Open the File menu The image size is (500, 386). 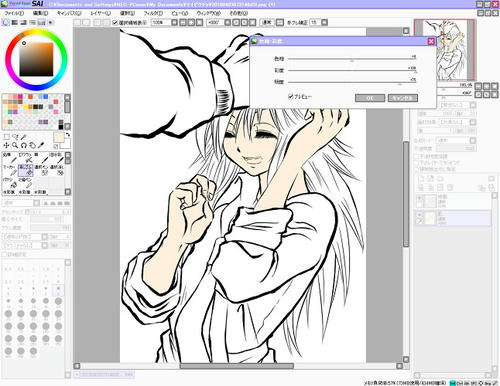pos(14,13)
